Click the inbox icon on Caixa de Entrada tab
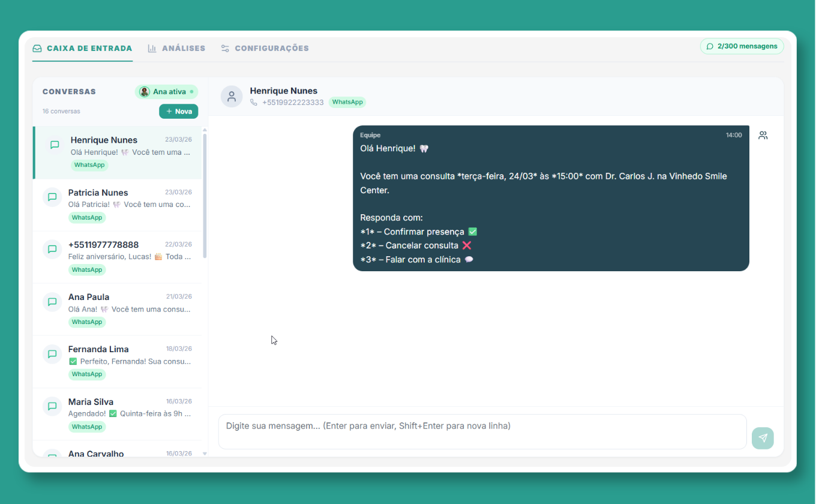The image size is (816, 504). tap(37, 48)
